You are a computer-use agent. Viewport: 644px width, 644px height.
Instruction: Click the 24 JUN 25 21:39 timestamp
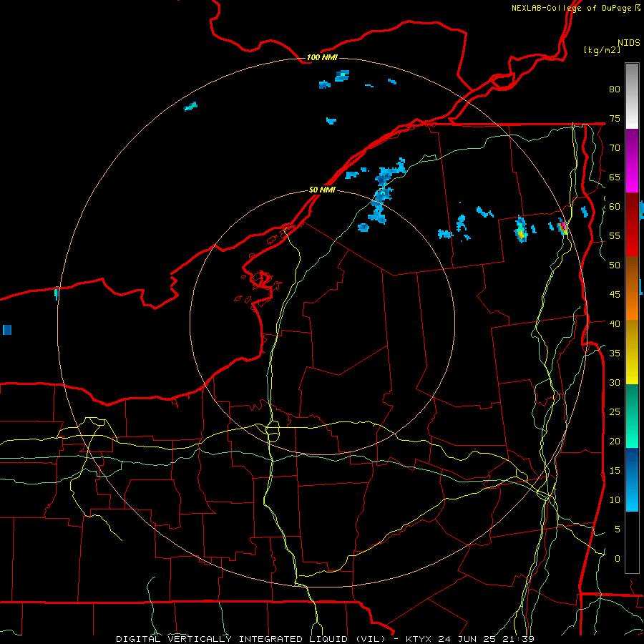tap(487, 639)
